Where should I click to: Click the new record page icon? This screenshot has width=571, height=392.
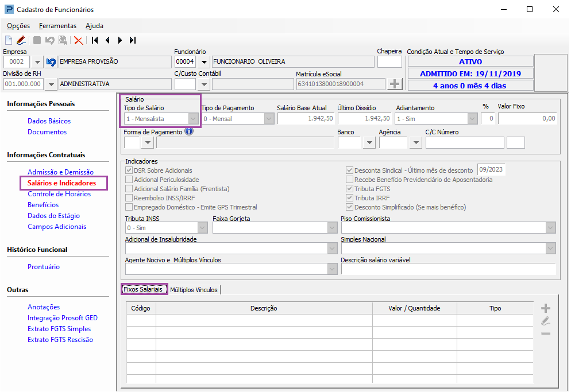click(x=9, y=40)
